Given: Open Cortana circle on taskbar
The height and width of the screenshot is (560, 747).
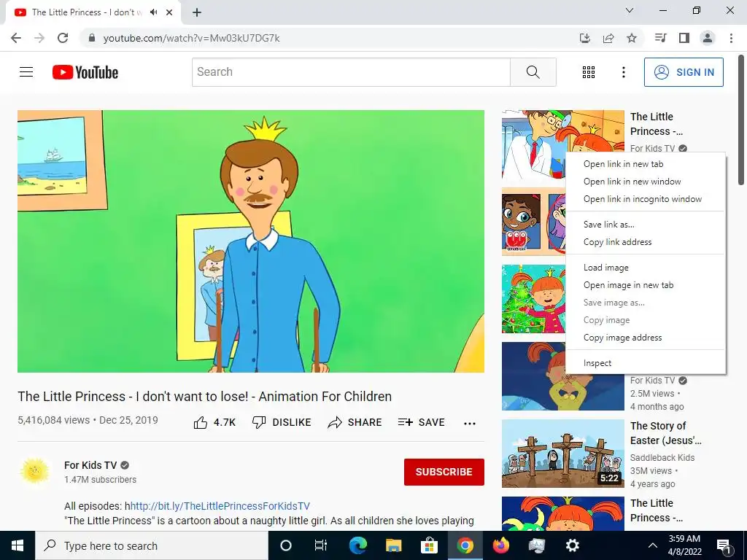Looking at the screenshot, I should [x=286, y=545].
